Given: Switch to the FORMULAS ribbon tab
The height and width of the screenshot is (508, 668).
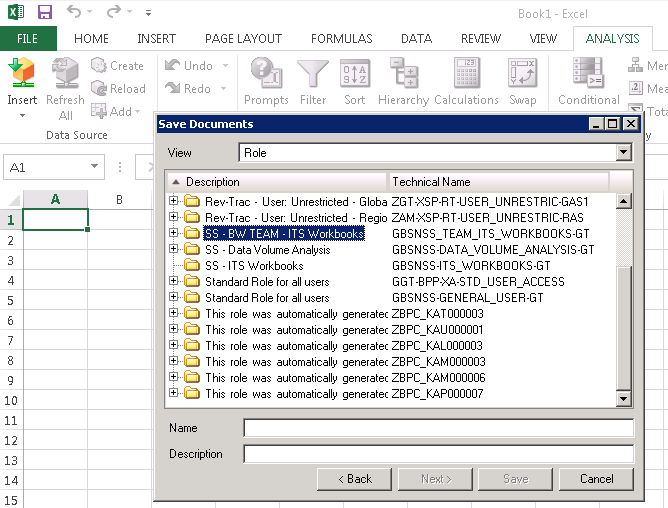Looking at the screenshot, I should coord(341,39).
